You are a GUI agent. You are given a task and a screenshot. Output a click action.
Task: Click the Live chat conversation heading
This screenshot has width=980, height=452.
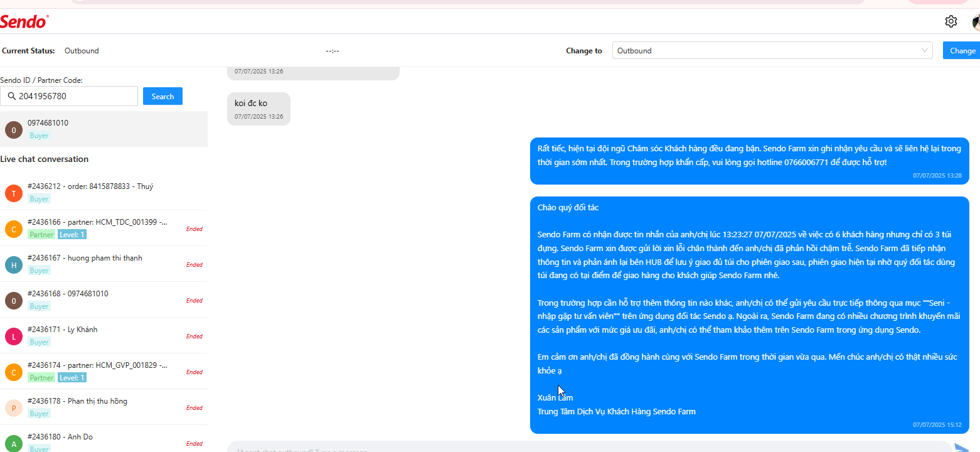tap(45, 159)
